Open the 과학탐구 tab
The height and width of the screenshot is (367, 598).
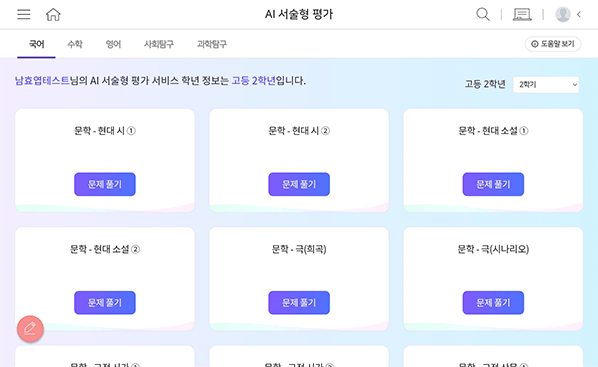212,44
